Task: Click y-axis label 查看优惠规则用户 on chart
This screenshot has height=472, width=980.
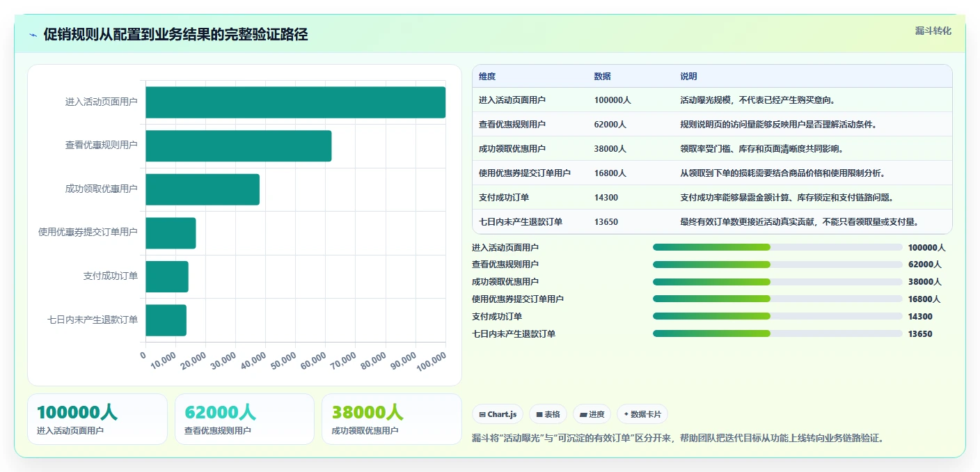Action: pos(102,145)
